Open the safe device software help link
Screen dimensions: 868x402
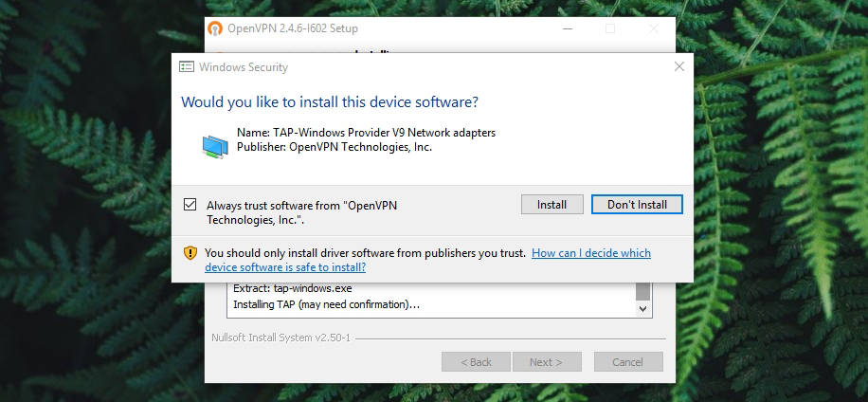(427, 260)
